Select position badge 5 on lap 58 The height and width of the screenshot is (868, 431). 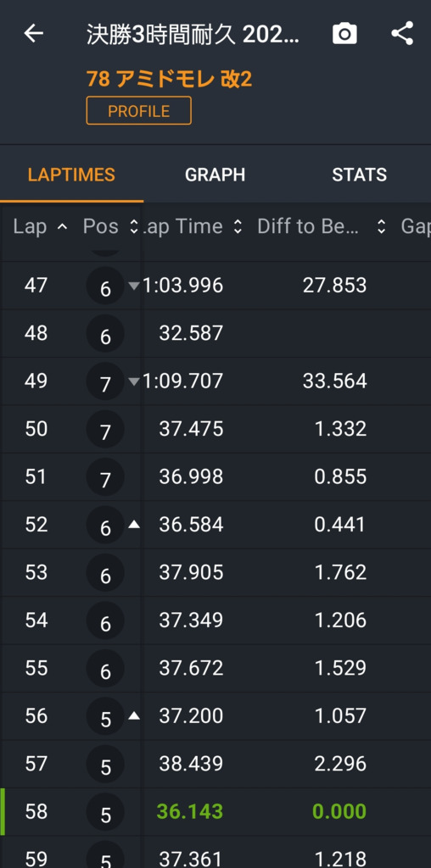(105, 812)
